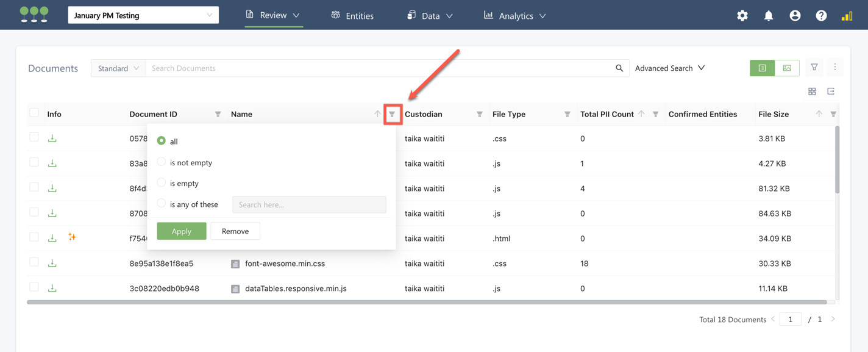Click the search magnifier icon

619,68
